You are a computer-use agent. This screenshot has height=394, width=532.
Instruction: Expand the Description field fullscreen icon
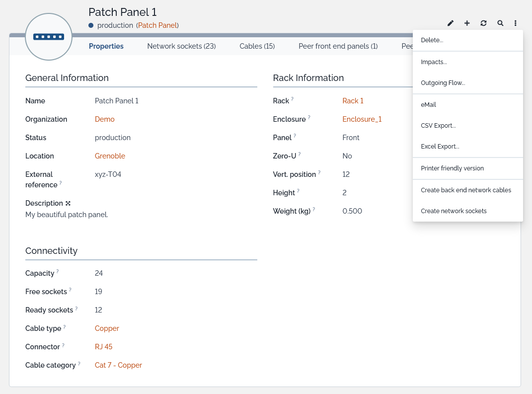[x=68, y=203]
